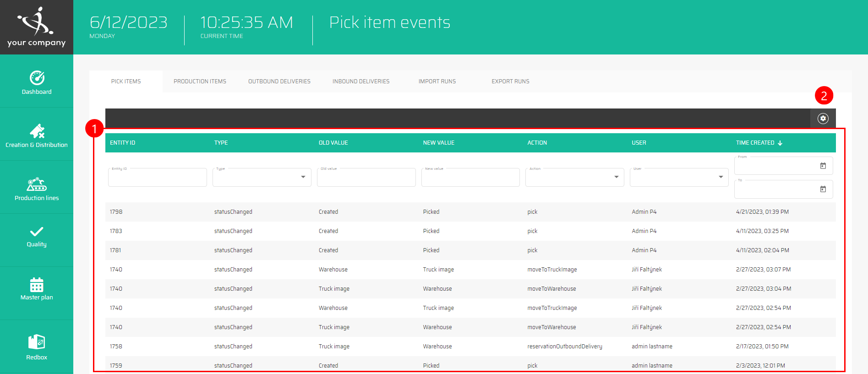Click the your company logo

pyautogui.click(x=37, y=27)
